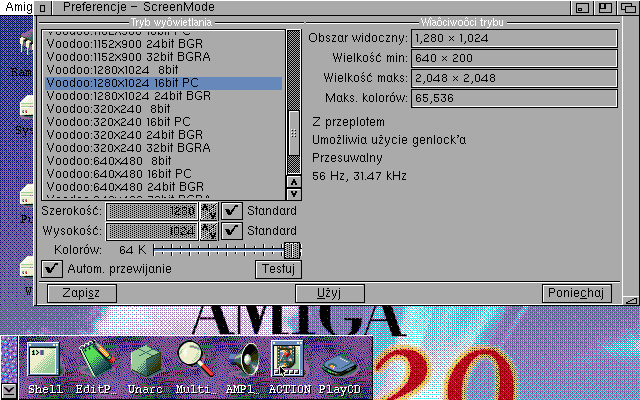Image resolution: width=640 pixels, height=400 pixels.
Task: Click the Obszar widoczny value 1,280 × 1,024
Action: 514,38
